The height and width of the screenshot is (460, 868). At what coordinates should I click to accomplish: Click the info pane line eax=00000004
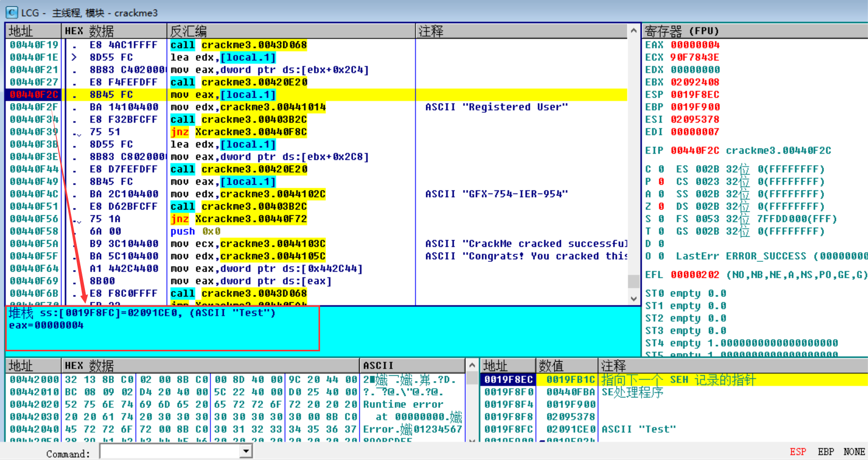pyautogui.click(x=46, y=325)
